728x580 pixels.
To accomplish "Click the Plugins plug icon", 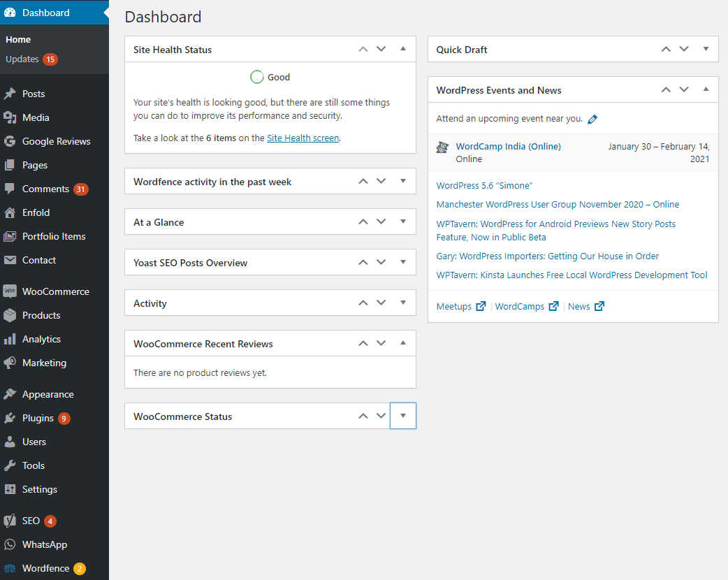I will click(10, 418).
